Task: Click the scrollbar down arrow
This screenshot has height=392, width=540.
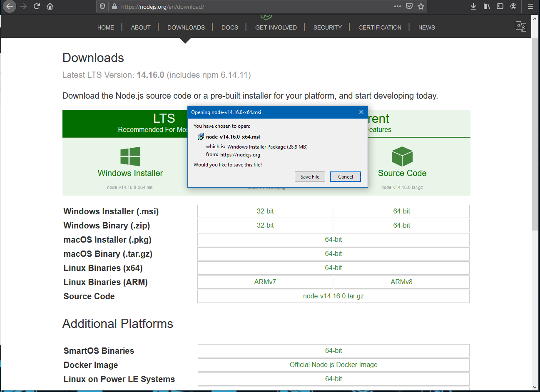Action: click(535, 387)
